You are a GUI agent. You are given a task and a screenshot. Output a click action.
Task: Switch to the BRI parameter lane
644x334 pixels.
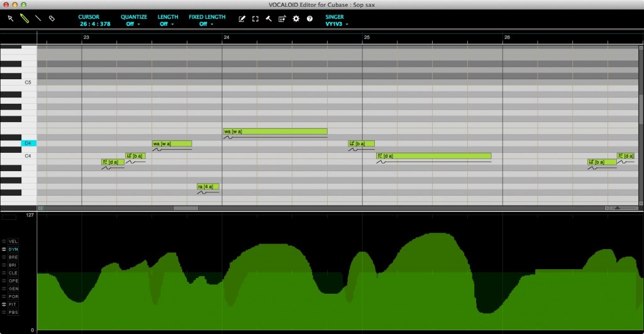click(x=13, y=265)
